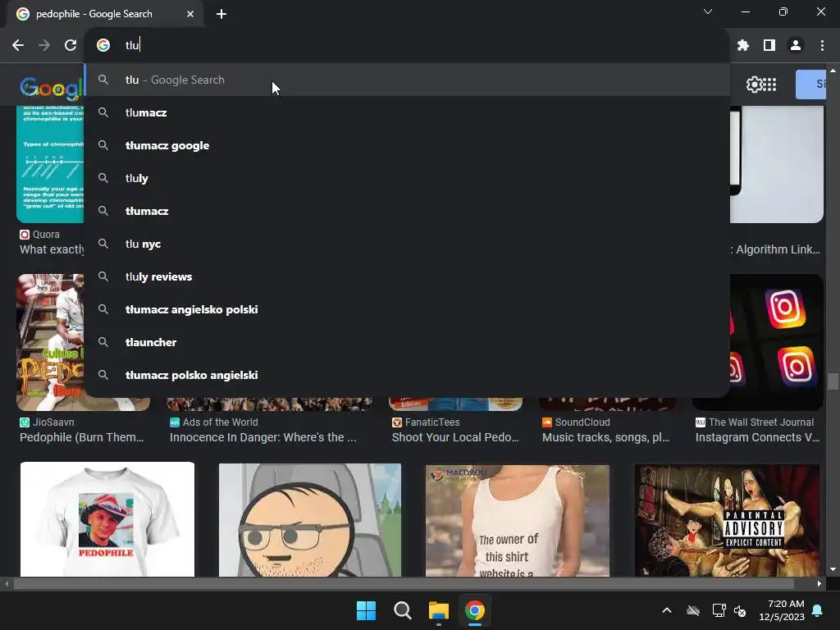Open the cartoon man with glasses thumbnail

click(309, 519)
